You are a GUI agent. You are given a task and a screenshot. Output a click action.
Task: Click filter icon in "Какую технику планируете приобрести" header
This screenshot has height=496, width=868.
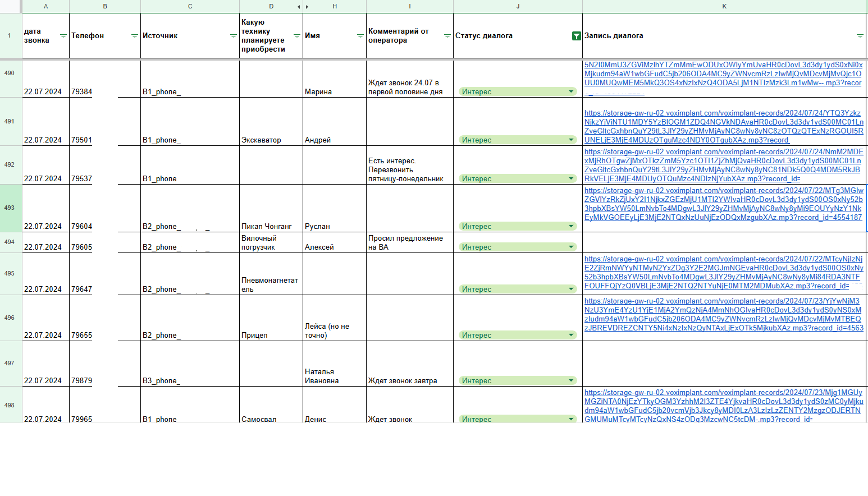pyautogui.click(x=296, y=36)
